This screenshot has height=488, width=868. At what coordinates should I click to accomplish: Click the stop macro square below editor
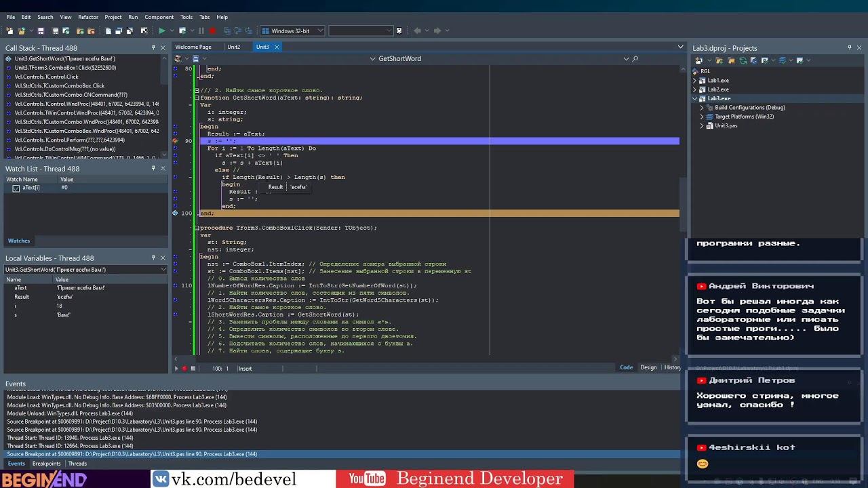click(193, 369)
